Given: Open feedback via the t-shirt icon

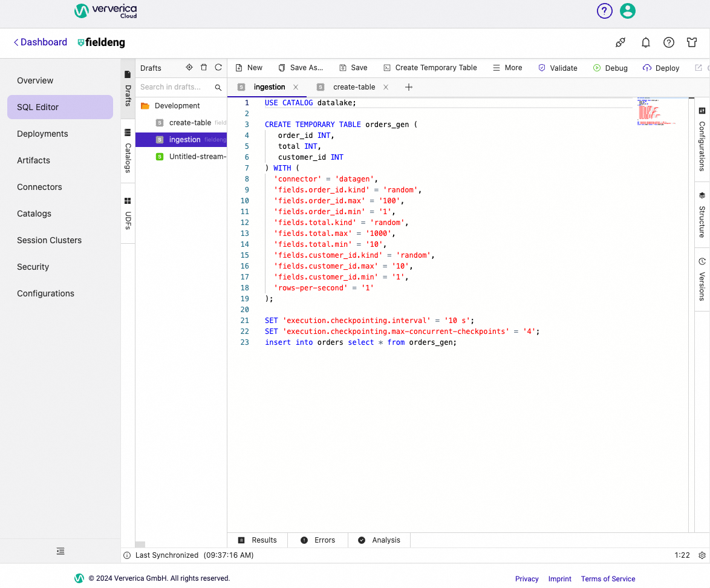Looking at the screenshot, I should click(x=692, y=42).
